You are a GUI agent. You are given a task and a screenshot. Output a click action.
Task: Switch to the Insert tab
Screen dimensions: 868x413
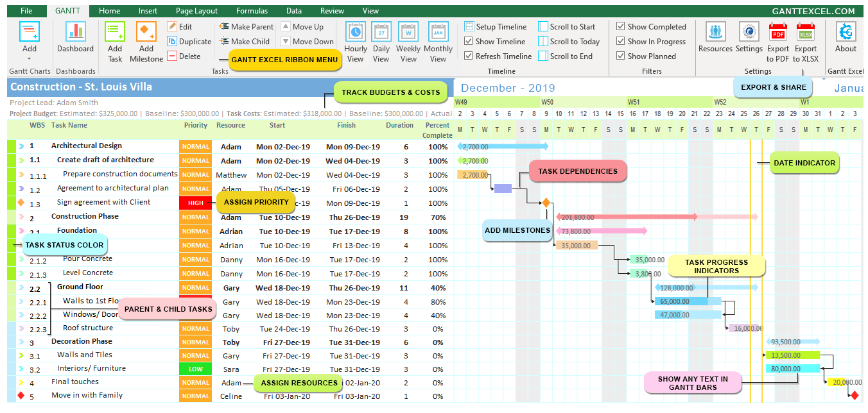pos(148,11)
